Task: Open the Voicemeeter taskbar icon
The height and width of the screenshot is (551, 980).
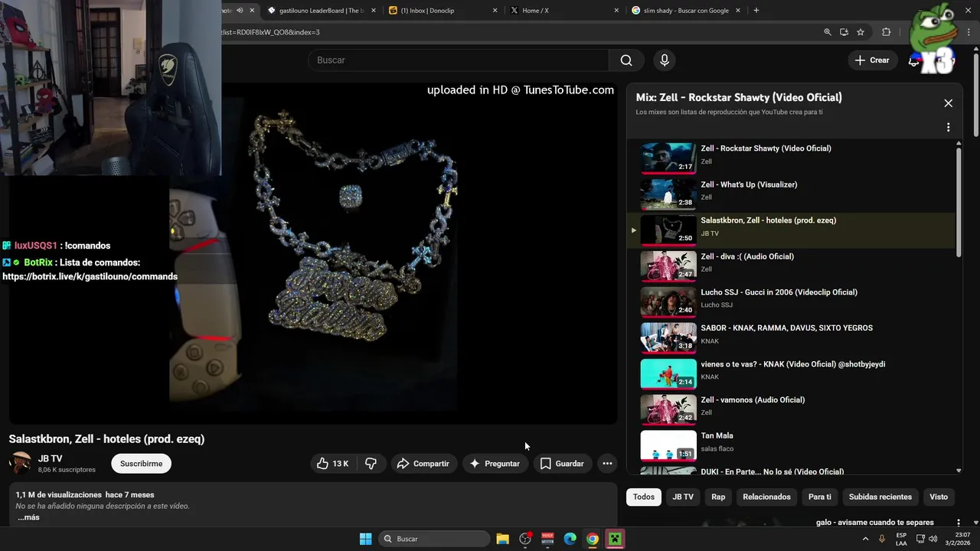Action: point(547,539)
